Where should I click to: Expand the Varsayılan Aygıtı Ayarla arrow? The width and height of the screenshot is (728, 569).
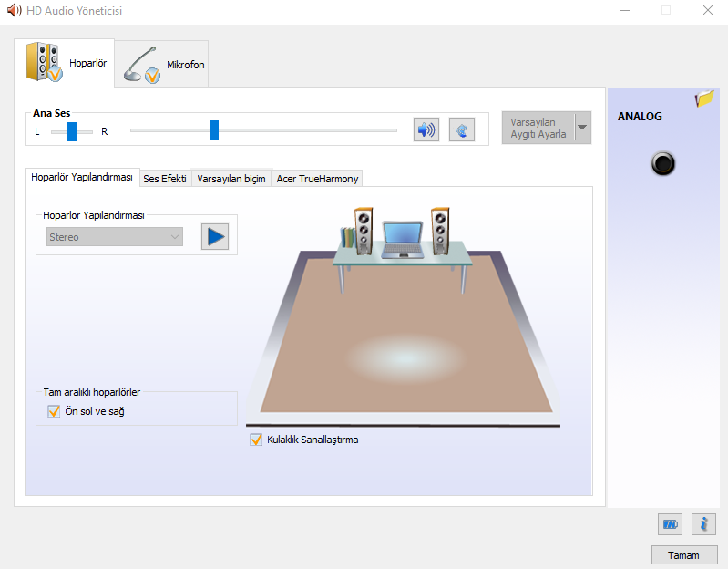point(582,128)
